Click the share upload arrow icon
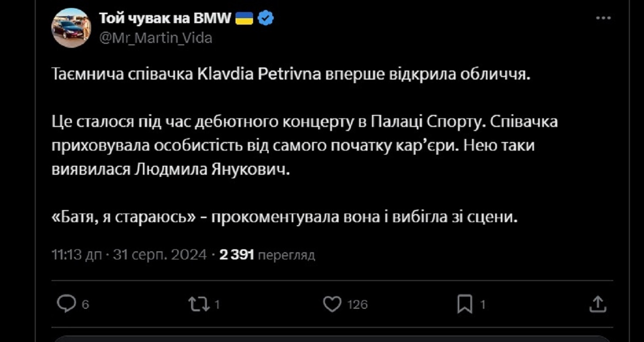 (597, 304)
